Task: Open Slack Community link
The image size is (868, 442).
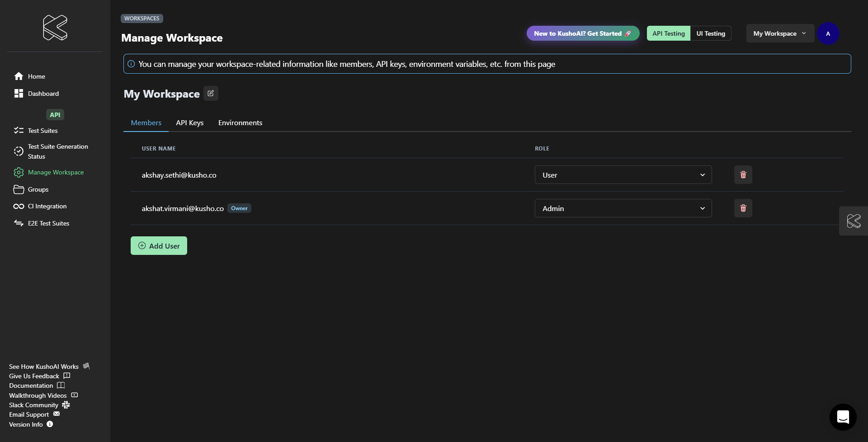Action: [34, 405]
